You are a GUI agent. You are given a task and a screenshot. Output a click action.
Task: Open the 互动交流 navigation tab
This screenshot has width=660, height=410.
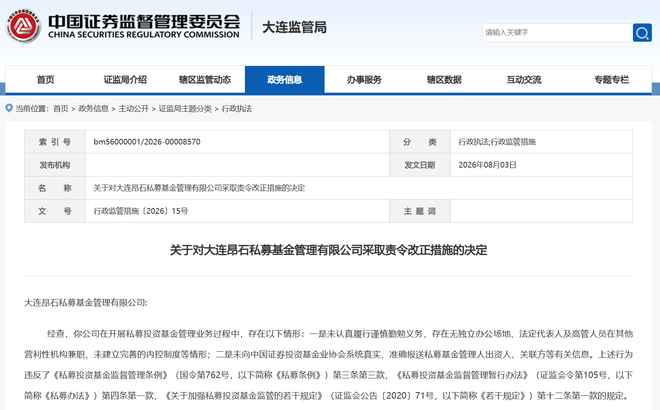[524, 80]
